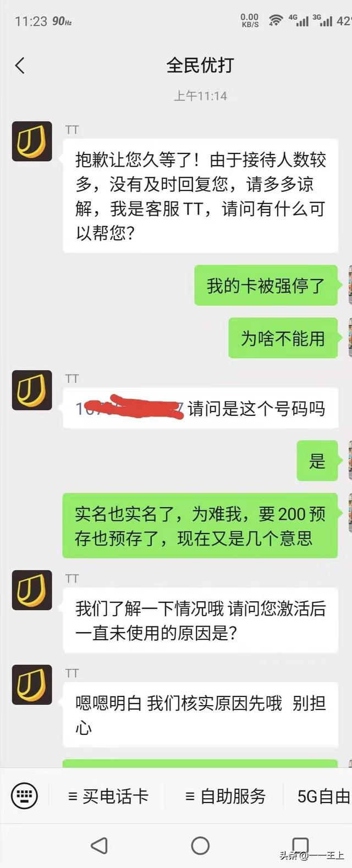Open the 自助服务 menu
Viewport: 352px width, 868px height.
[226, 796]
